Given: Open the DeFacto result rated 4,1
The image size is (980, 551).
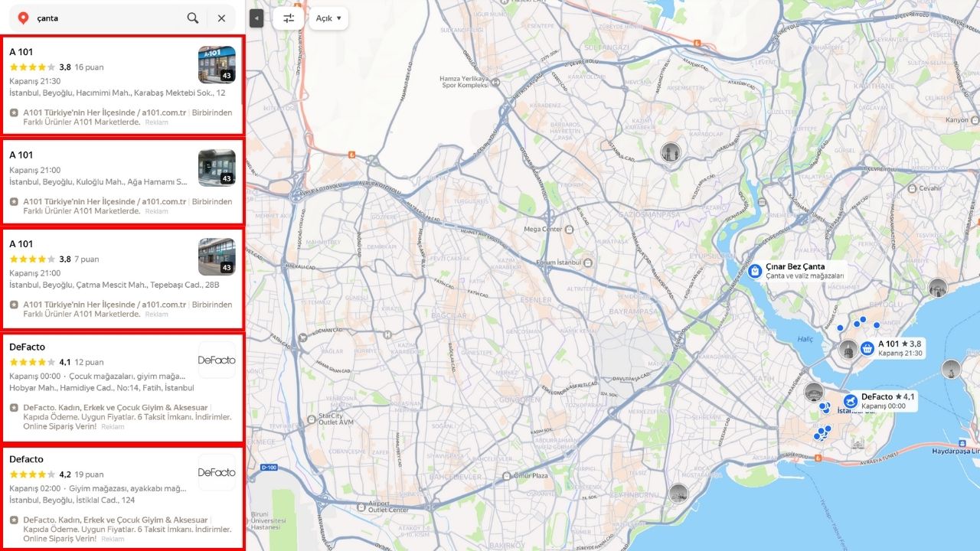Looking at the screenshot, I should click(122, 387).
